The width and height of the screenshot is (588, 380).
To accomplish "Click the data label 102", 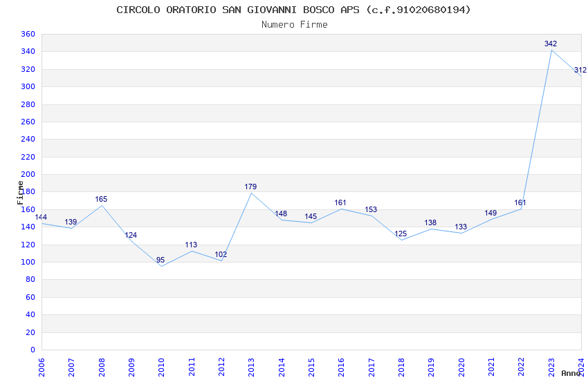I will point(221,254).
